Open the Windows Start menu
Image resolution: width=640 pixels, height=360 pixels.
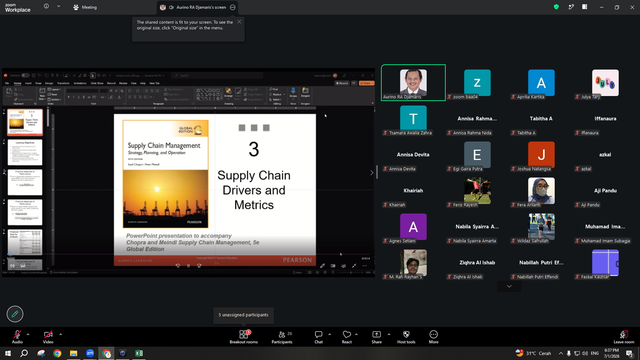coord(8,353)
